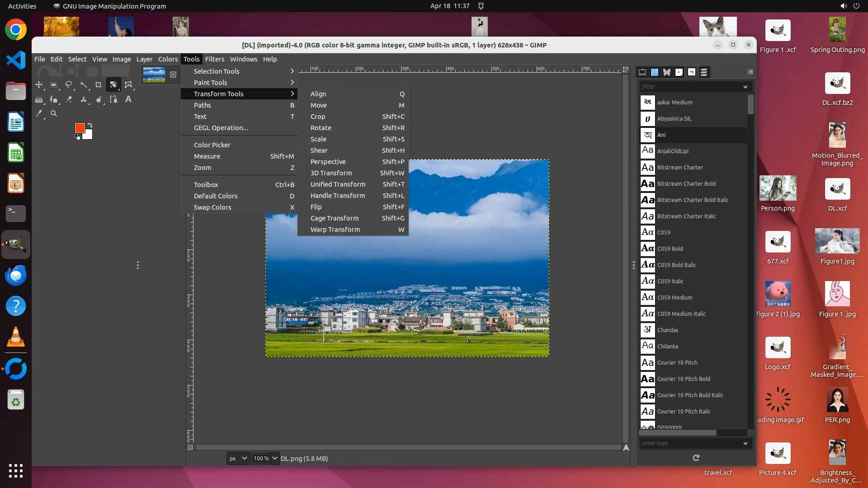The image size is (868, 488).
Task: Select the Eraser tool
Action: point(69,99)
